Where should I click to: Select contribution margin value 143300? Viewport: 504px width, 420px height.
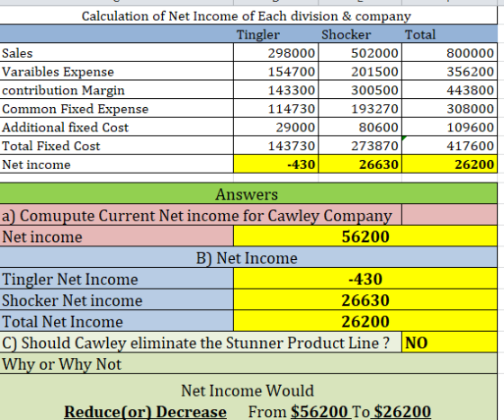click(275, 90)
